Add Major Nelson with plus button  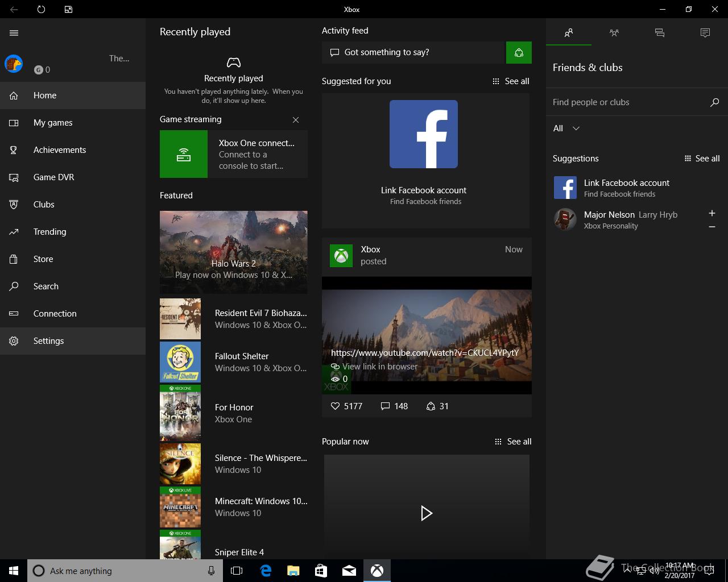712,213
